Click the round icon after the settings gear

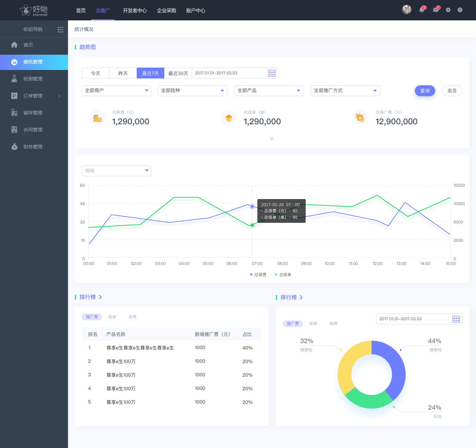pos(460,10)
